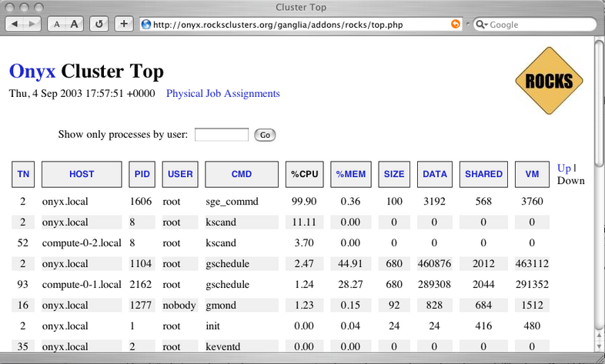Focus the URL address field
Viewport: 605px width, 364px height.
point(301,25)
